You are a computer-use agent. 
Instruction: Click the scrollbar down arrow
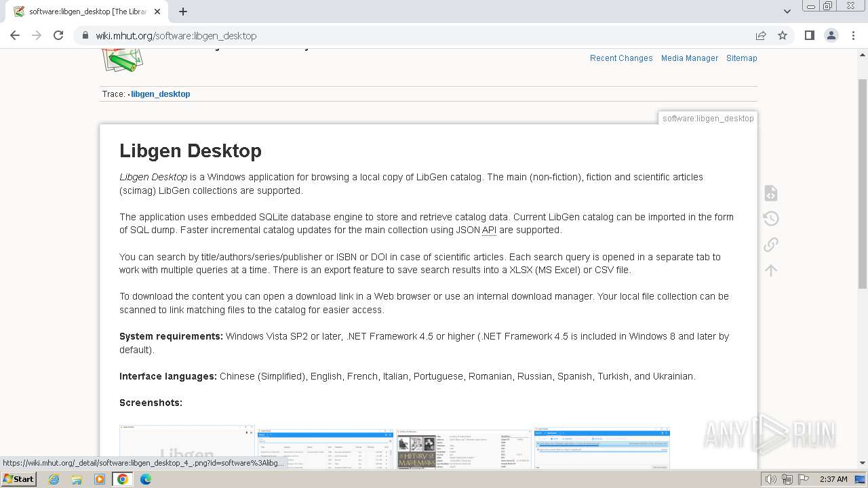(x=862, y=464)
